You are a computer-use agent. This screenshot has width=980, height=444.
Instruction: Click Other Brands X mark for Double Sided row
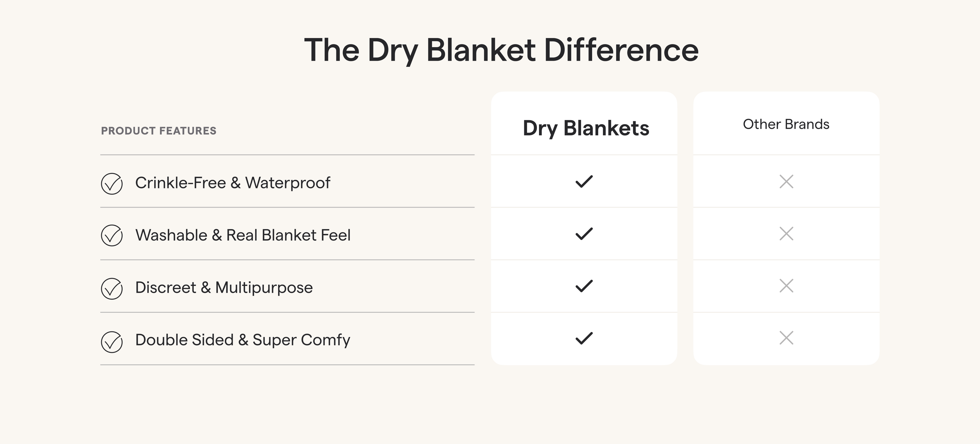(786, 338)
